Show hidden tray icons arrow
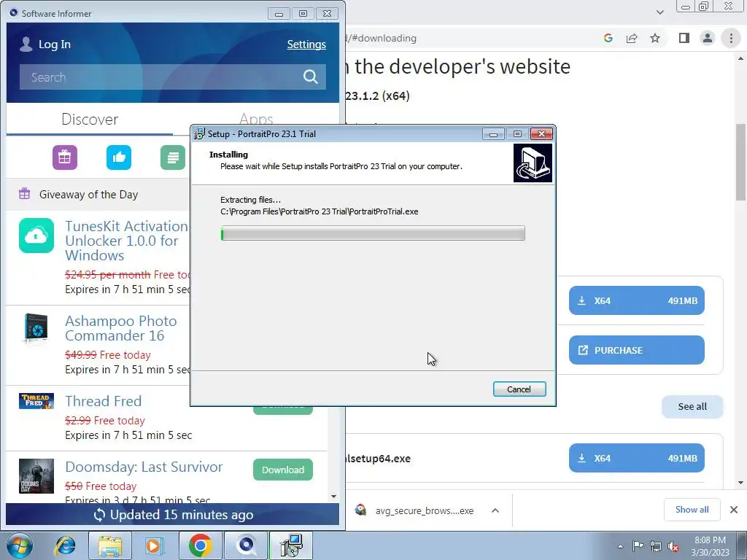This screenshot has height=560, width=747. coord(620,546)
